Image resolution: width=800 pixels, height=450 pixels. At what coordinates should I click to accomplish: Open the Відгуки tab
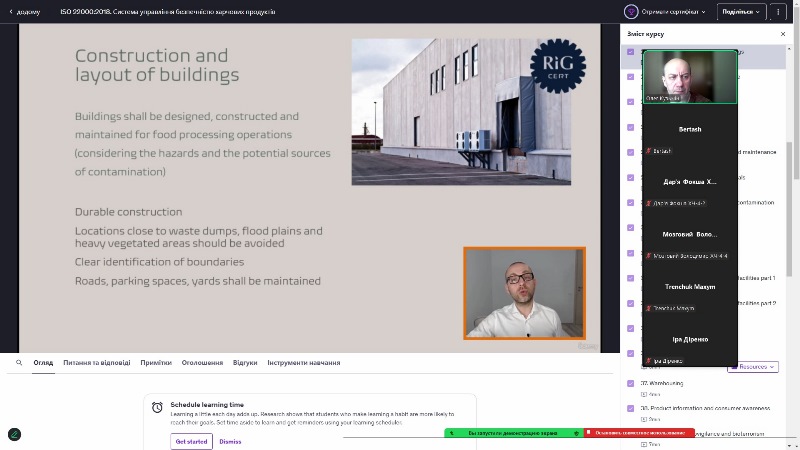coord(245,363)
